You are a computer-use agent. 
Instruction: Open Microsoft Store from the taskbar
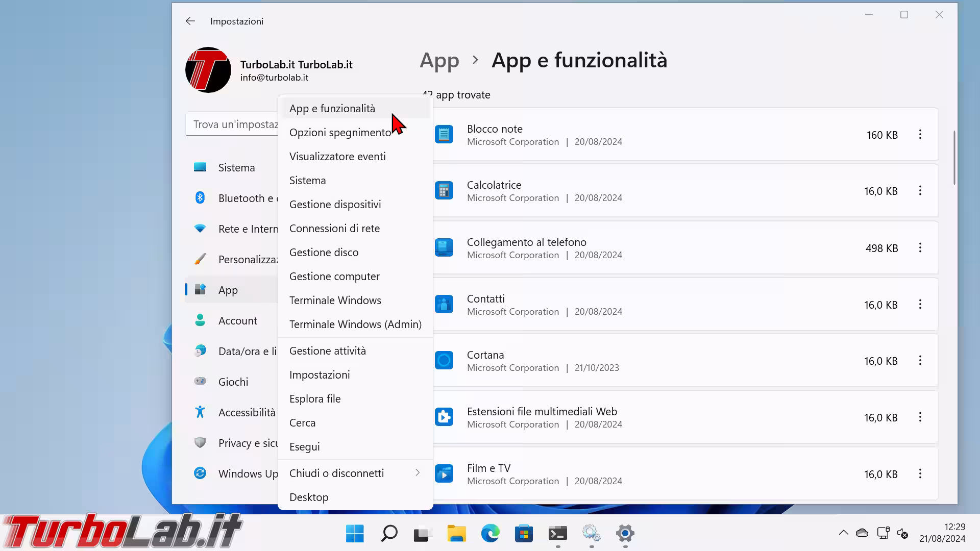[x=524, y=534]
